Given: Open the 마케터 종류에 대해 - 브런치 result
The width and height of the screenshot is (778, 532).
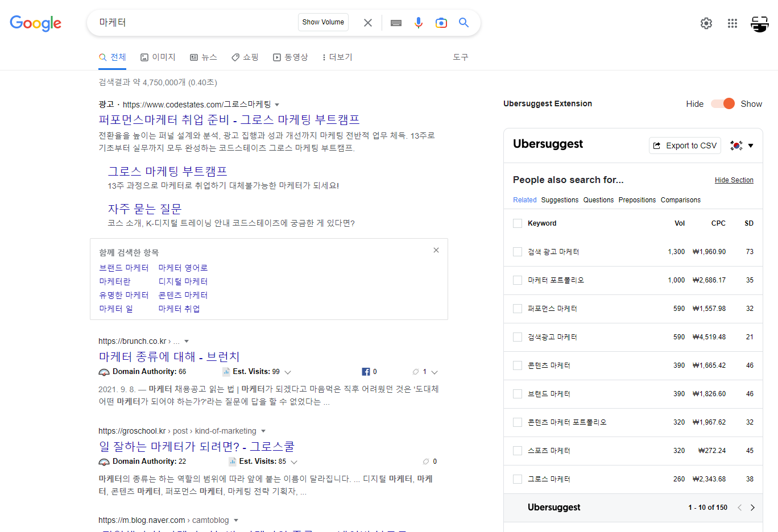Looking at the screenshot, I should pos(169,357).
